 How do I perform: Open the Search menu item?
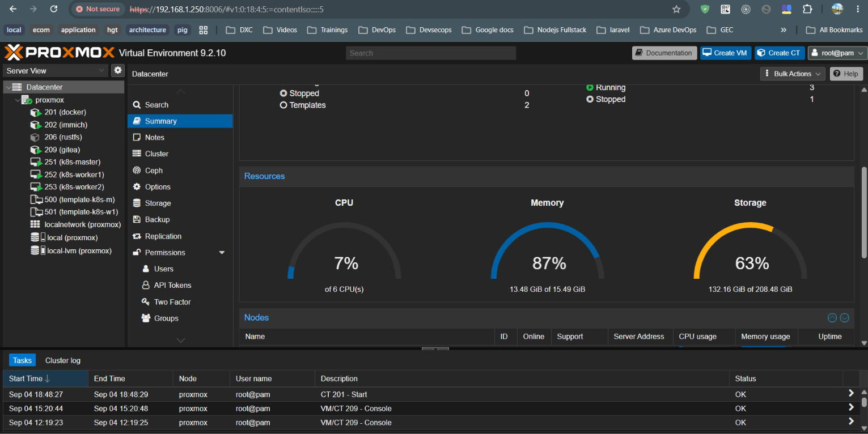[x=180, y=105]
